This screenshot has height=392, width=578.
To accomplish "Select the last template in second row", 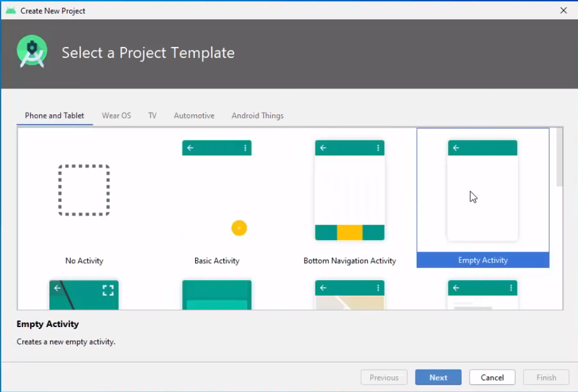I will [482, 294].
